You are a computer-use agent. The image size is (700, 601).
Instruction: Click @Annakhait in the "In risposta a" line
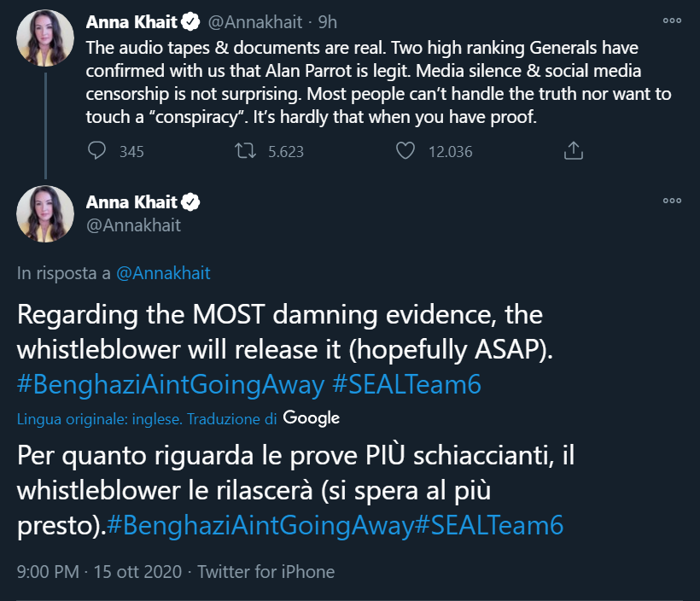[x=162, y=273]
